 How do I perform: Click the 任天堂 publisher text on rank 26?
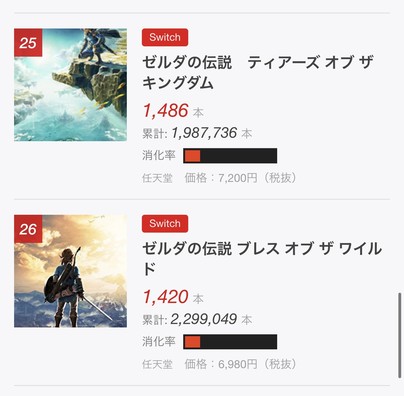(157, 364)
